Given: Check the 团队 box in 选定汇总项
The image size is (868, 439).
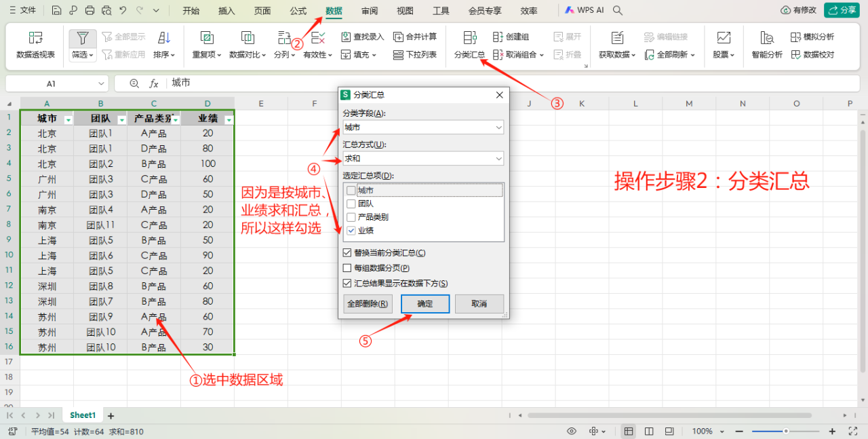Looking at the screenshot, I should [x=351, y=204].
